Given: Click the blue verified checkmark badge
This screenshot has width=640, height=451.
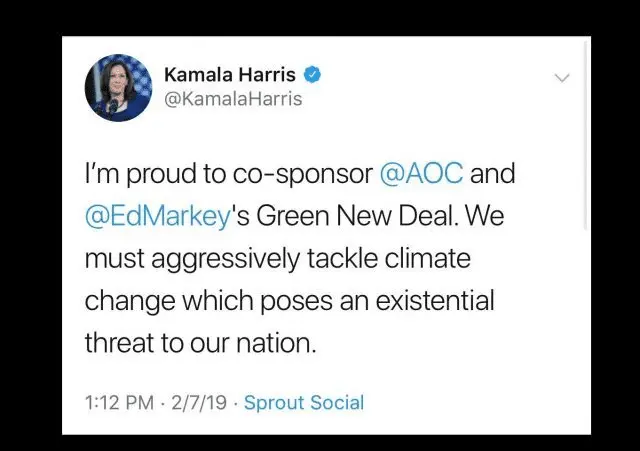Looking at the screenshot, I should point(312,74).
